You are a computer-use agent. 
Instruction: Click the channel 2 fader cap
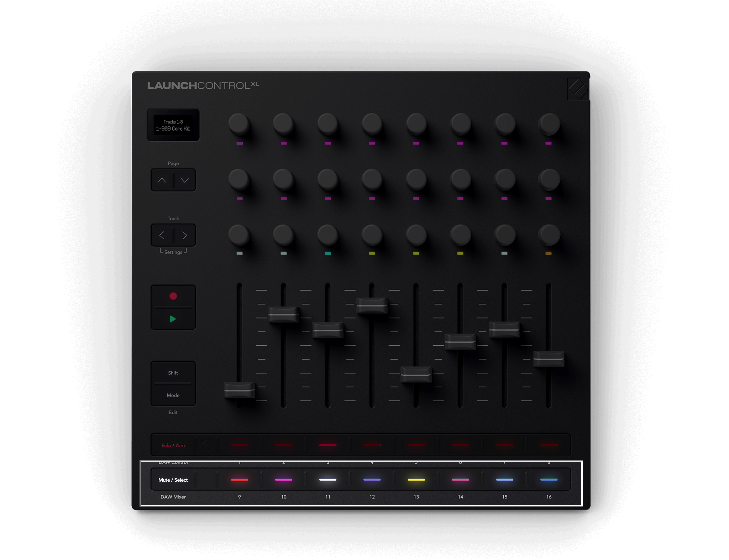pyautogui.click(x=284, y=314)
